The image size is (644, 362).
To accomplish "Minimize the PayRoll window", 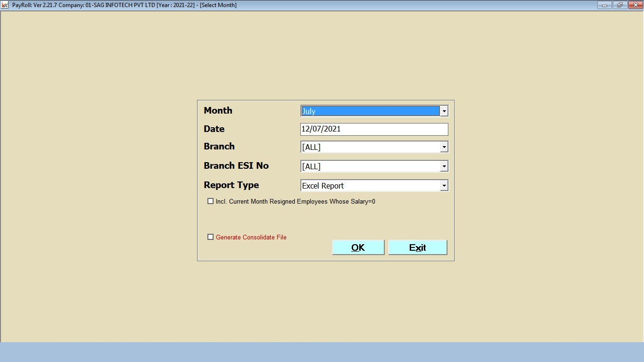I will (x=604, y=5).
